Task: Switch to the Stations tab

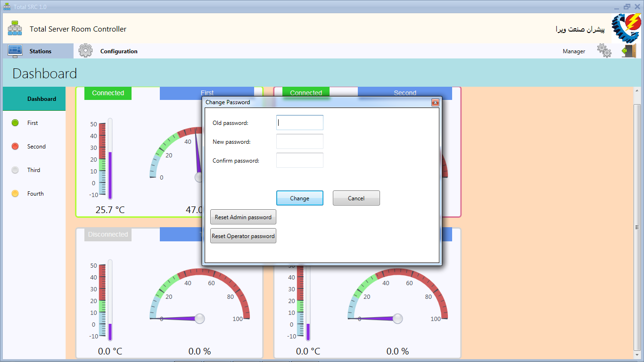Action: 38,51
